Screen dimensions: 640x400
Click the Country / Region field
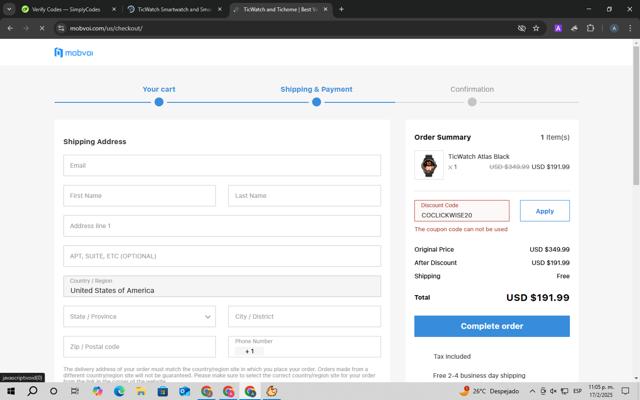pos(222,286)
